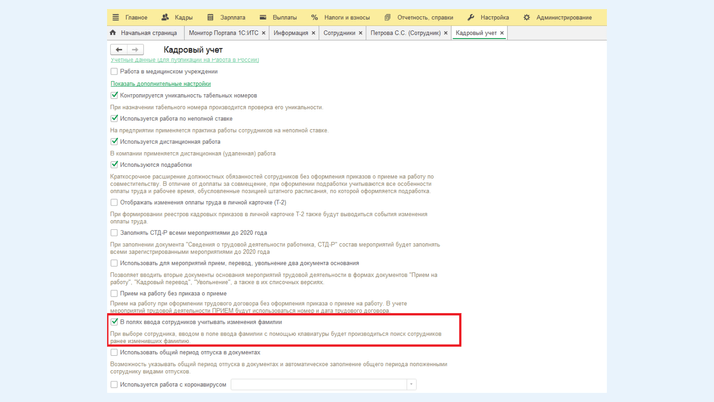Close the Информация tab
The image size is (714, 402).
[x=313, y=33]
